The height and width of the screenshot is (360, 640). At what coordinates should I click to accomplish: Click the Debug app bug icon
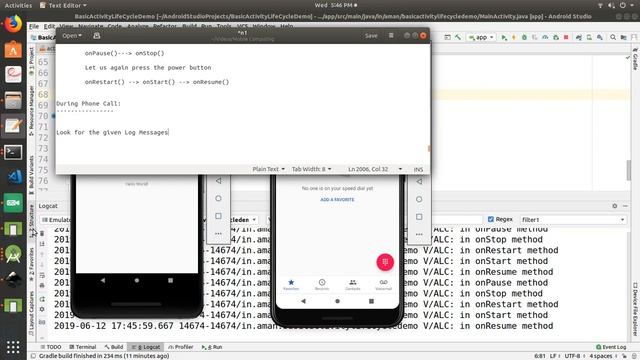point(524,37)
